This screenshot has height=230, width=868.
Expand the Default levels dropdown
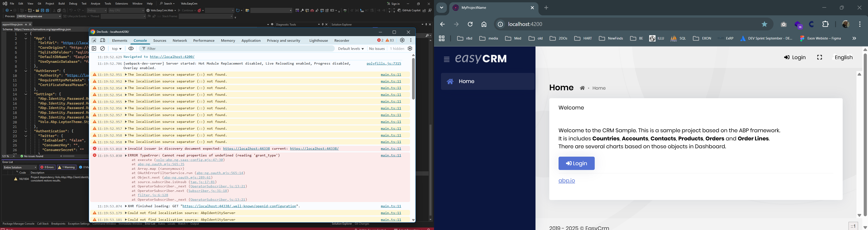click(x=351, y=49)
